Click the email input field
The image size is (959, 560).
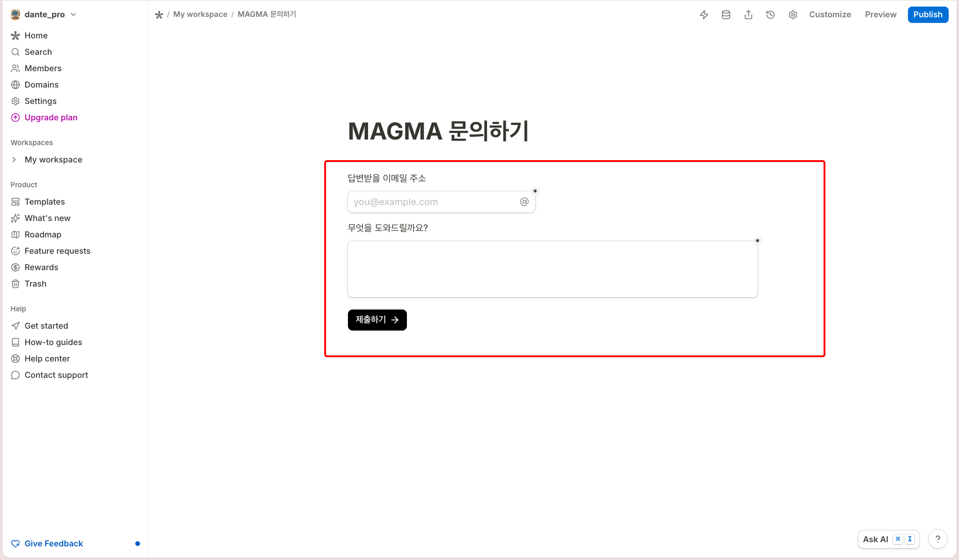point(441,202)
